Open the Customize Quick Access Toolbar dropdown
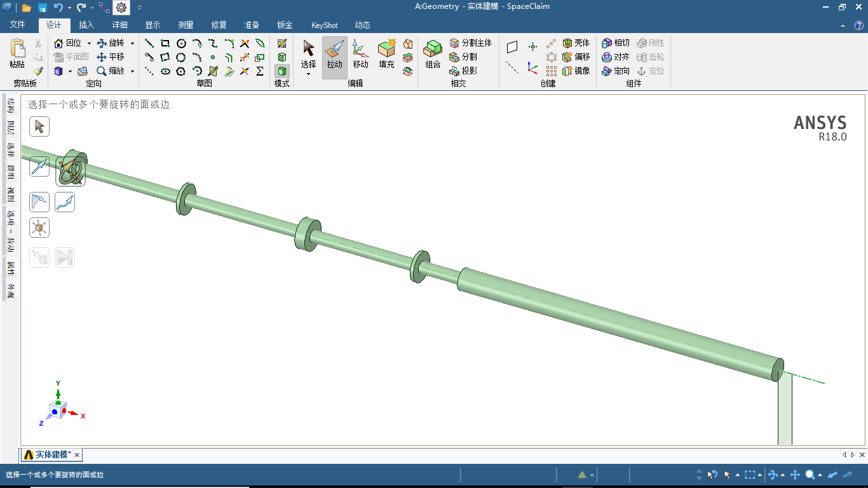 click(139, 8)
